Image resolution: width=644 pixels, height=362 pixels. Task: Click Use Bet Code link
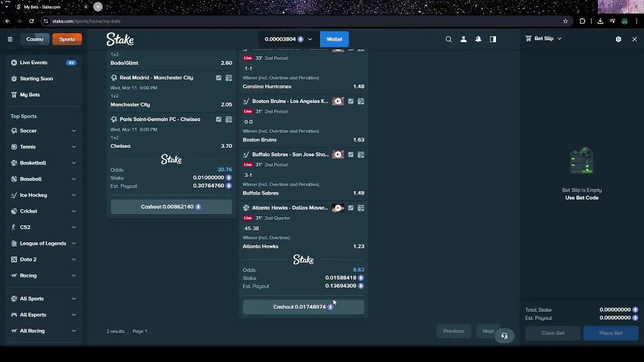[x=582, y=198]
